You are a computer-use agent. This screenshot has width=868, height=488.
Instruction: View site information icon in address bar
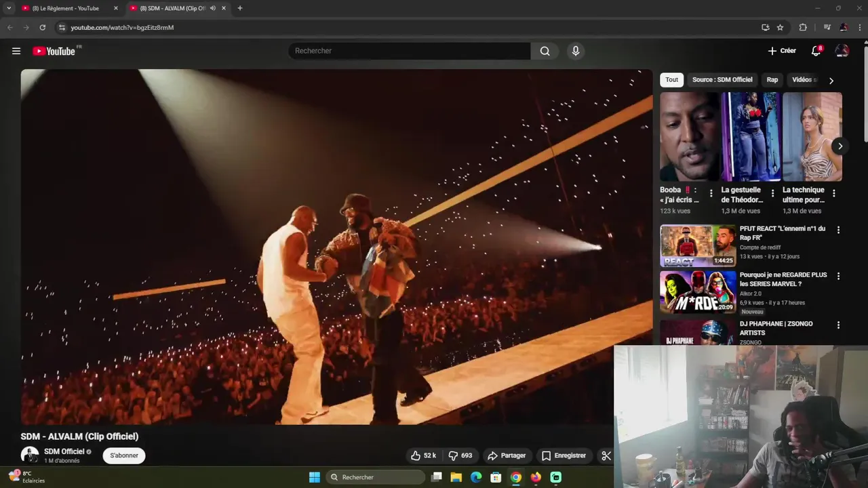(62, 28)
